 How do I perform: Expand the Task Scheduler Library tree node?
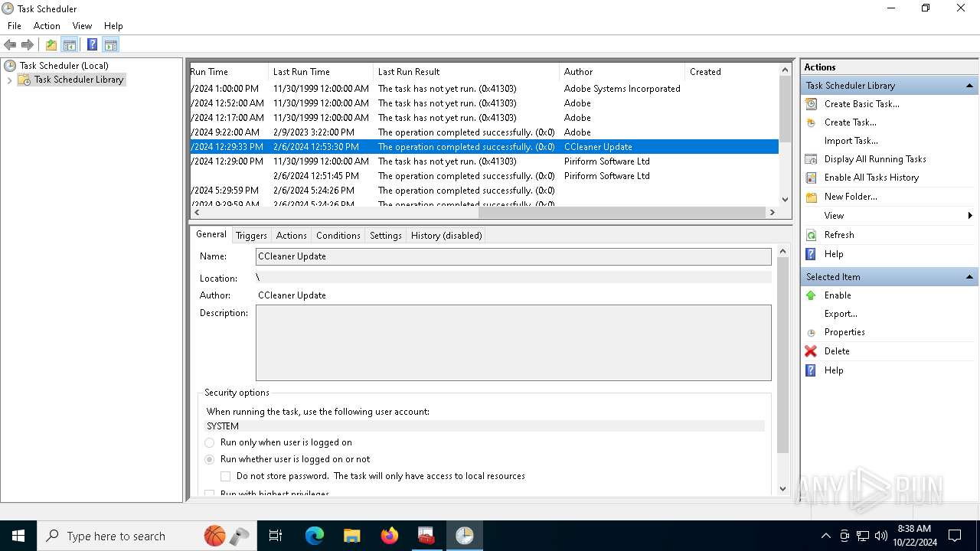point(9,80)
